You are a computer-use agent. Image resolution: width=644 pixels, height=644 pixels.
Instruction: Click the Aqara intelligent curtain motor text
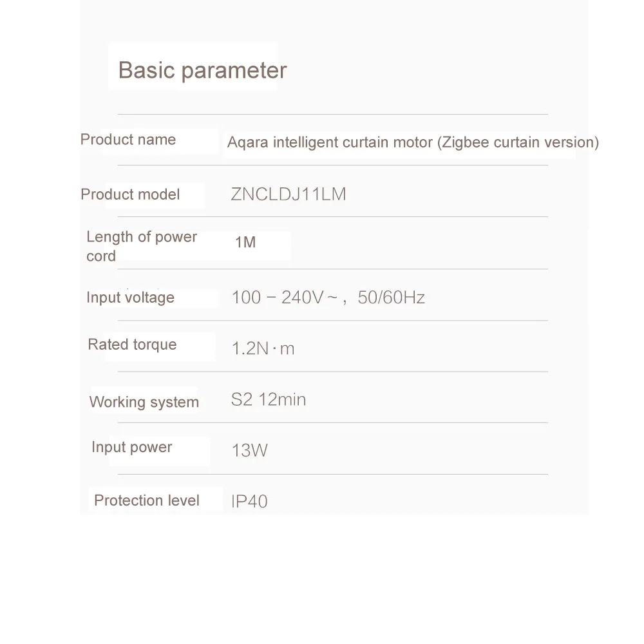(x=330, y=142)
